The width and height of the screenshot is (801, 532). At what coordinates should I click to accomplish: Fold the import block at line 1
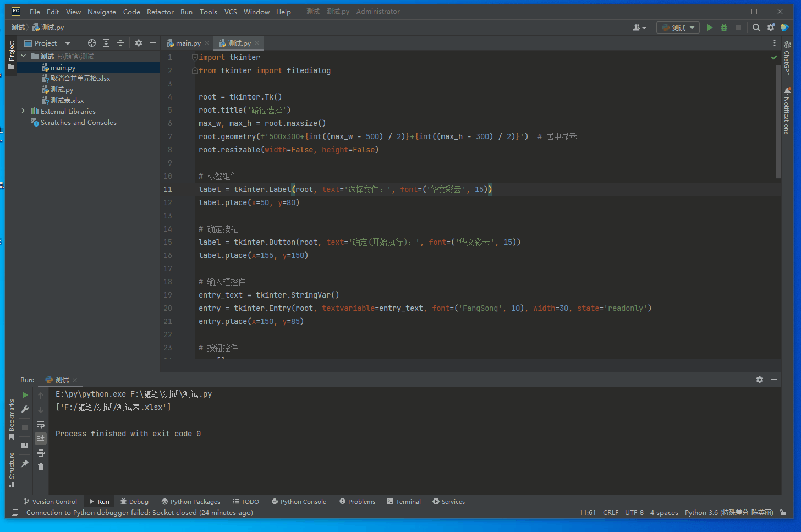tap(195, 57)
